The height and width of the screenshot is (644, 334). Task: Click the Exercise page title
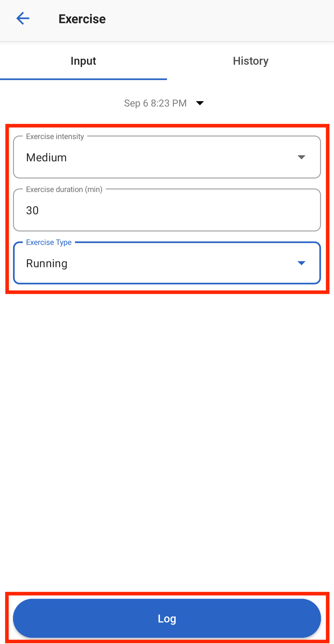pyautogui.click(x=82, y=19)
